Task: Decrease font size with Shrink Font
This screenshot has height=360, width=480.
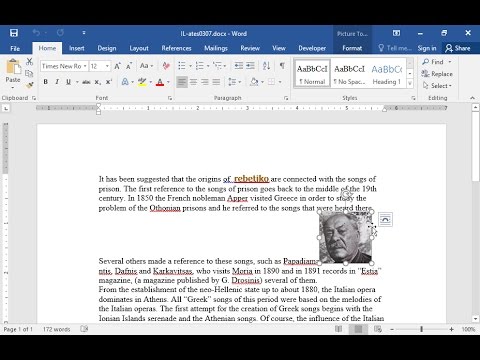Action: coord(129,66)
